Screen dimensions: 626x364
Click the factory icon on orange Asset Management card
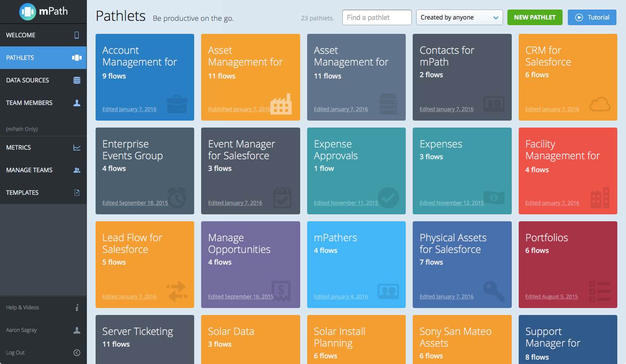click(x=281, y=105)
